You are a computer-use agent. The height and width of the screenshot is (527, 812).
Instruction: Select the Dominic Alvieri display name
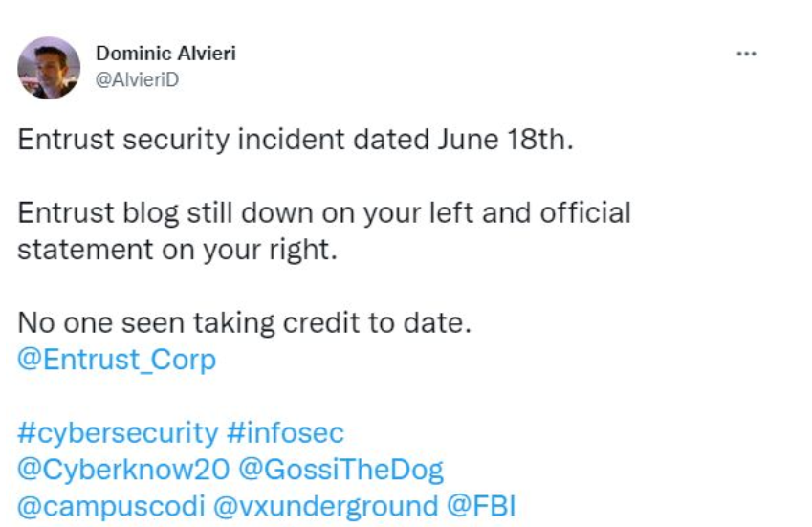click(x=165, y=54)
